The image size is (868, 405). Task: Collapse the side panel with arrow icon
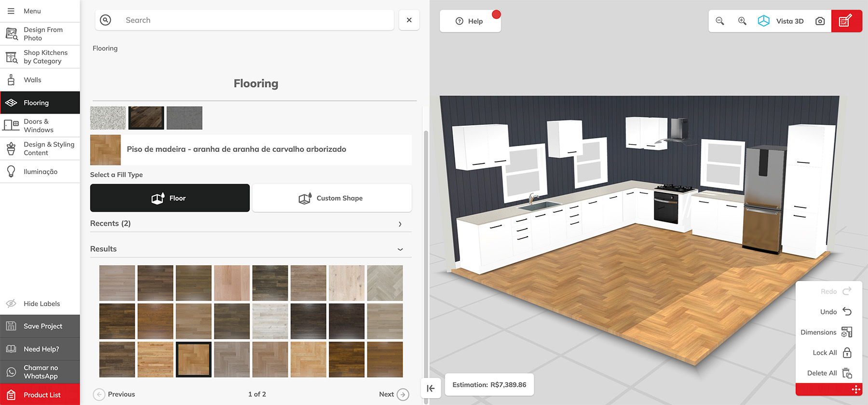[x=431, y=388]
